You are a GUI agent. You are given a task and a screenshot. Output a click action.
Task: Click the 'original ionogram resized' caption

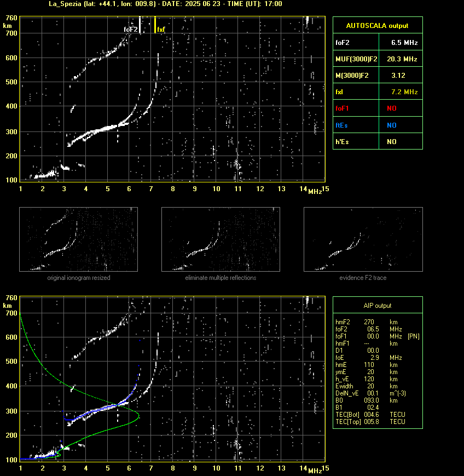(79, 278)
